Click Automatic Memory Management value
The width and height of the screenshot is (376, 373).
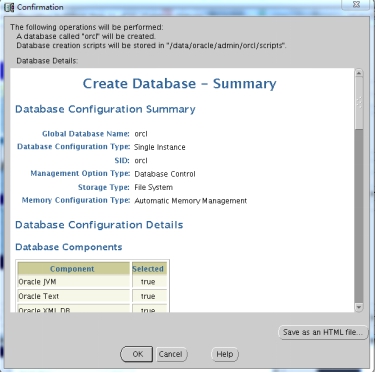click(x=191, y=201)
